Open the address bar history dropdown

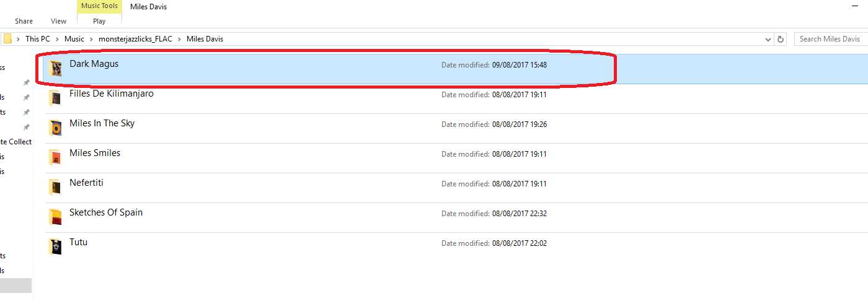pyautogui.click(x=769, y=39)
